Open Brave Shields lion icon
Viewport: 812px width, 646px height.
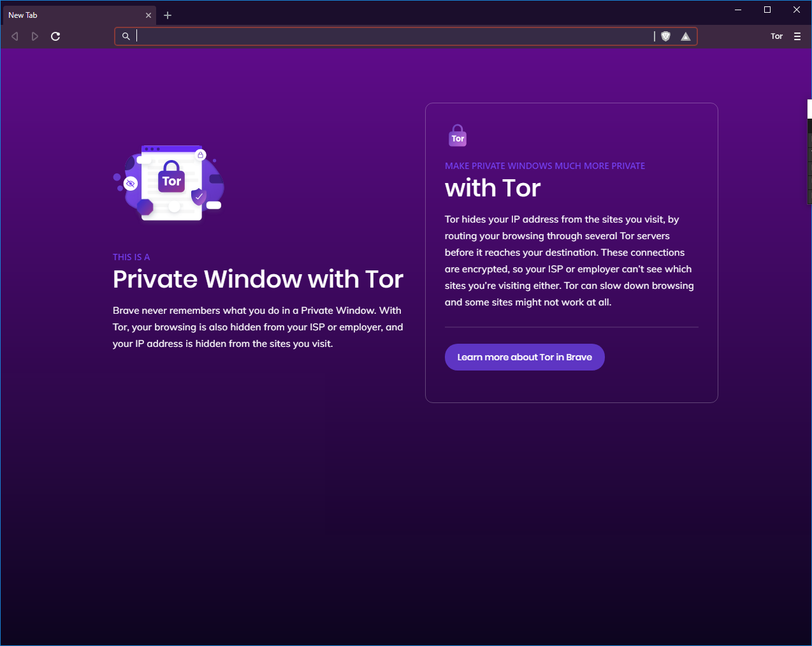tap(666, 36)
